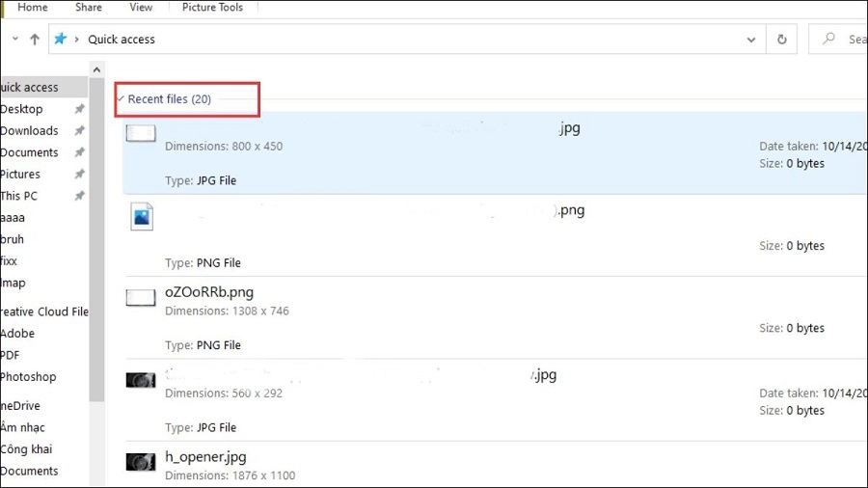Open Pictures in navigation pane
868x488 pixels.
tap(20, 174)
